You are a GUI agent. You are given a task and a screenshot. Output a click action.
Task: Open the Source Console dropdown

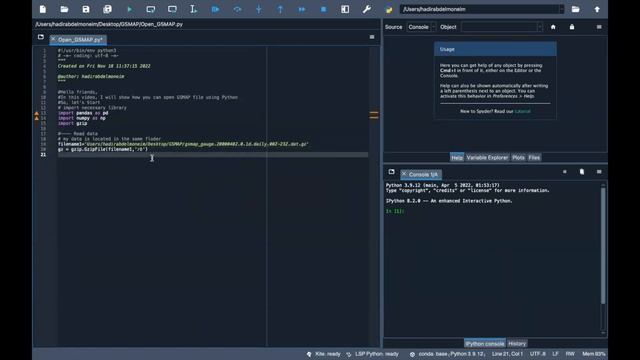421,27
